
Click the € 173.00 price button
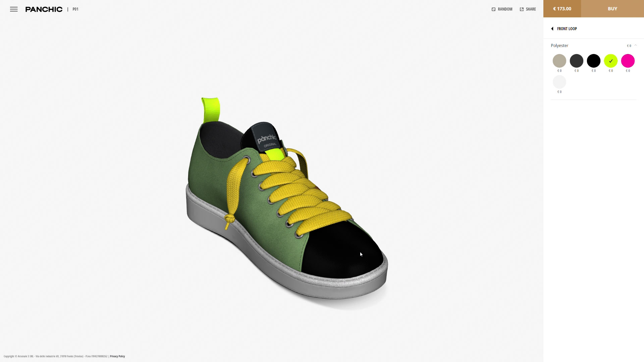click(562, 9)
